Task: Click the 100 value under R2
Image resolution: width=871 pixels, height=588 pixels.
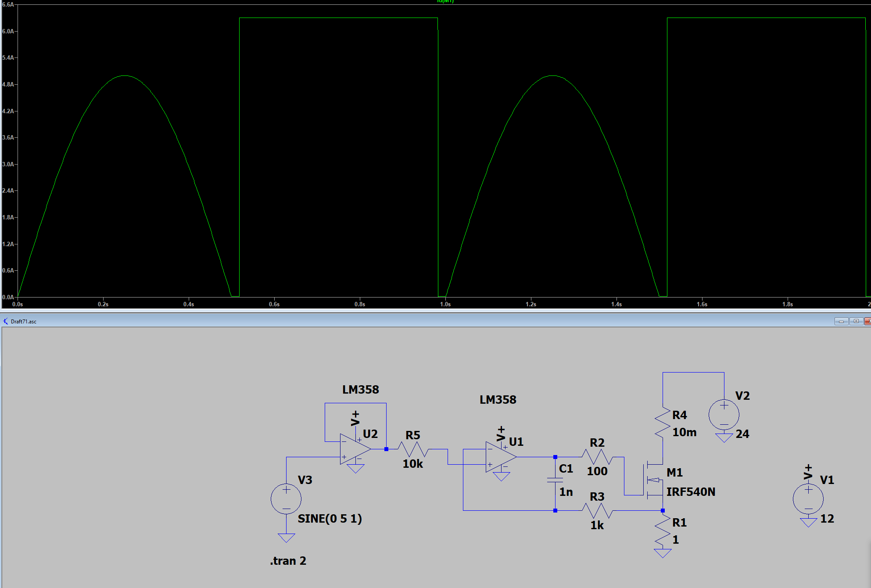Action: point(597,471)
